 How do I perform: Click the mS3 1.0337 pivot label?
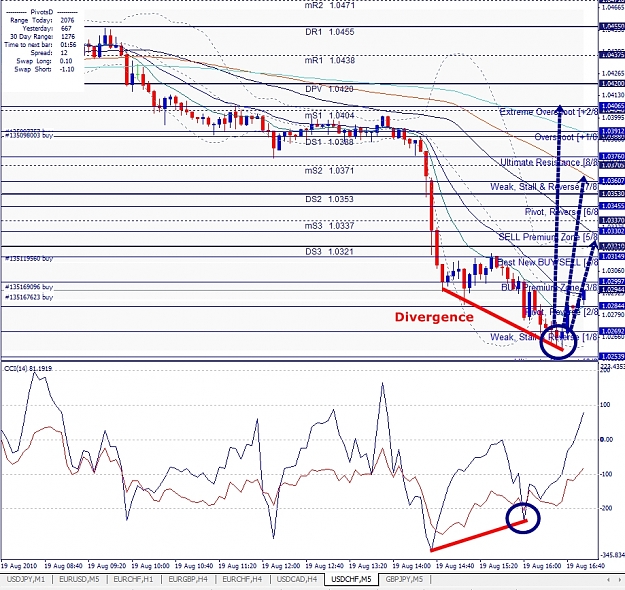(x=329, y=226)
